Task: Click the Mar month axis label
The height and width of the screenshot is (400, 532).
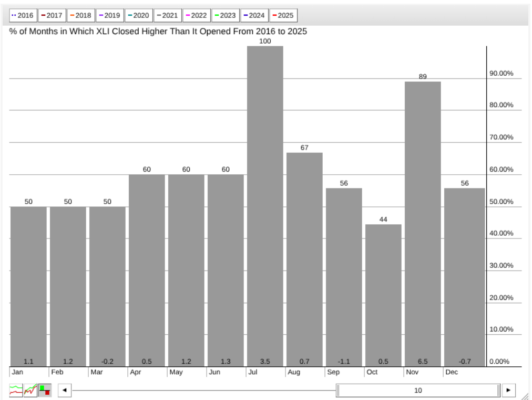Action: coord(97,372)
